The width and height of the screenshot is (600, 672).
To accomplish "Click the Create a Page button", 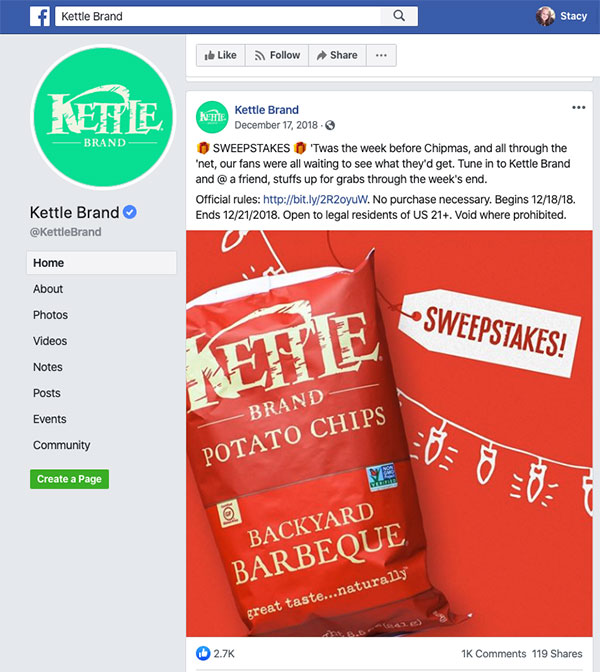I will click(x=69, y=479).
